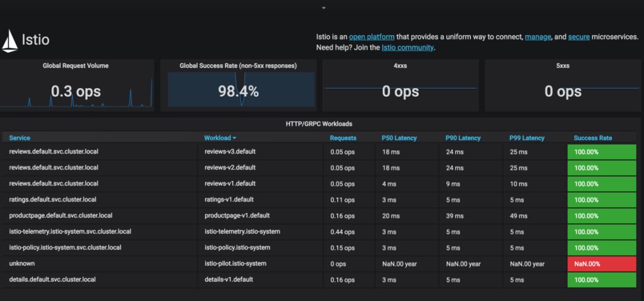Click the 10 ms P99 latency value
The width and height of the screenshot is (644, 301).
tap(519, 184)
